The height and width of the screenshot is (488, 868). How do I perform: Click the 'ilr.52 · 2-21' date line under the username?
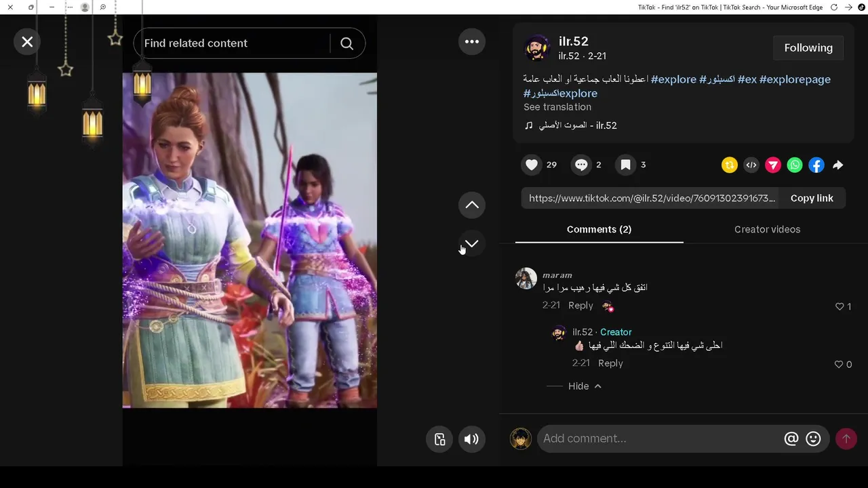click(582, 56)
